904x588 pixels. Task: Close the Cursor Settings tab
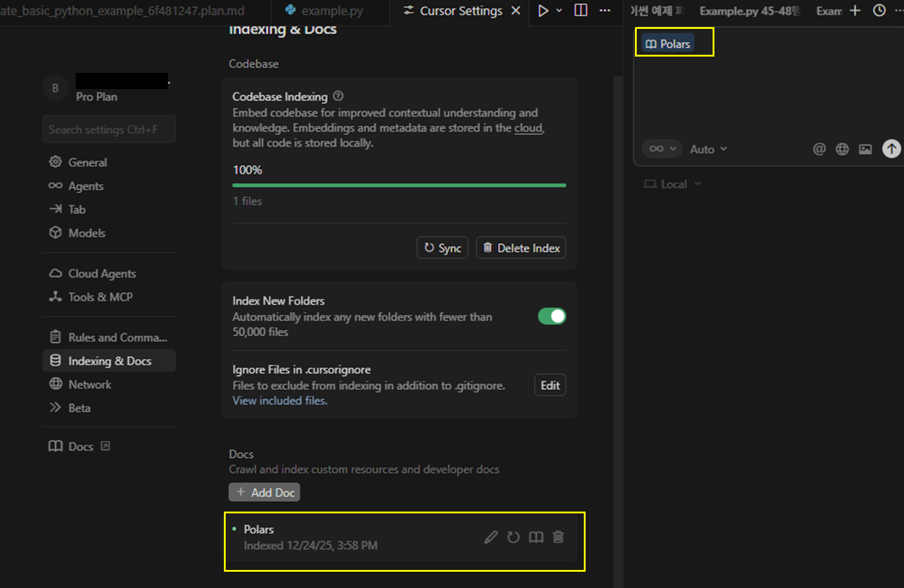tap(516, 11)
